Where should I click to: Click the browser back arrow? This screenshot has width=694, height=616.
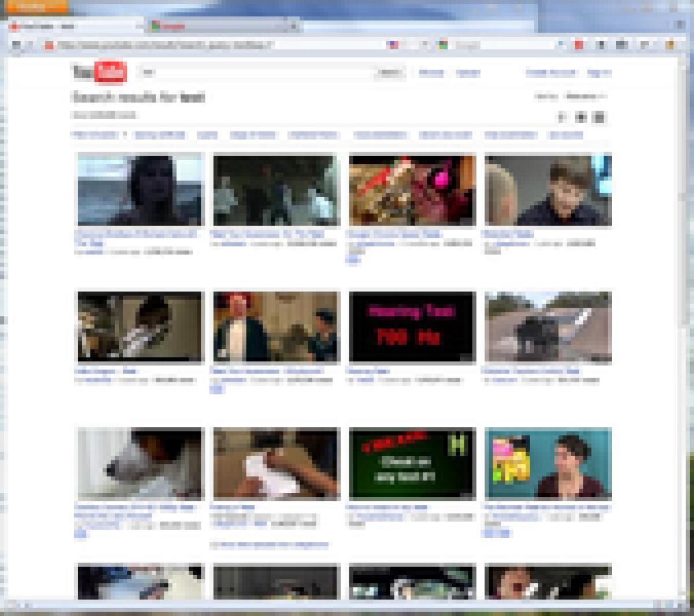(16, 45)
